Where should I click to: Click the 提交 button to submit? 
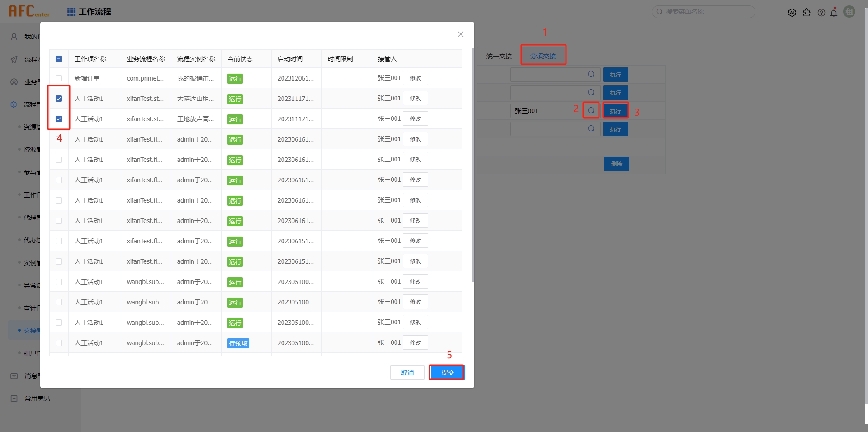click(447, 372)
